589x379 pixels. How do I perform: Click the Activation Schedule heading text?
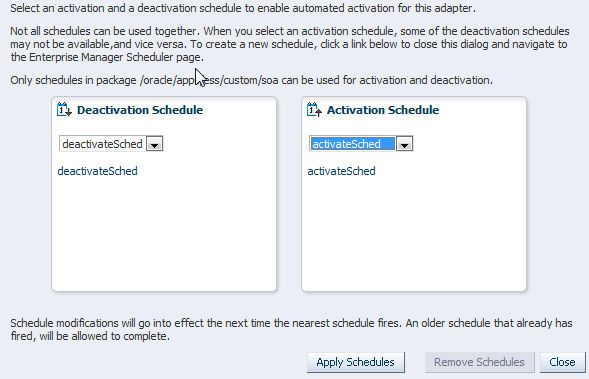pyautogui.click(x=383, y=110)
